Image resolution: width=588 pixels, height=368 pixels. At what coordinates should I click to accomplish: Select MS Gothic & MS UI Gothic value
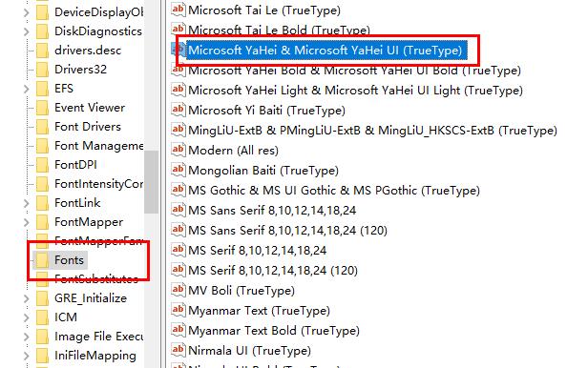point(334,190)
